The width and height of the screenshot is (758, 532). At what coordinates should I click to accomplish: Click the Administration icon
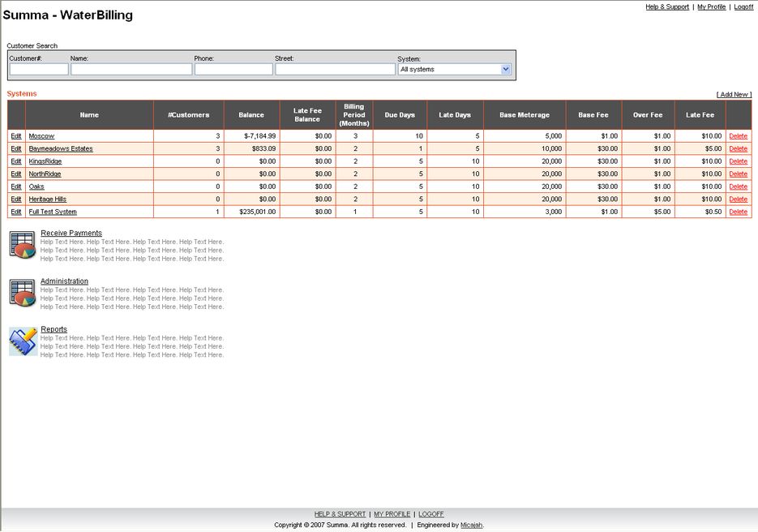click(23, 292)
